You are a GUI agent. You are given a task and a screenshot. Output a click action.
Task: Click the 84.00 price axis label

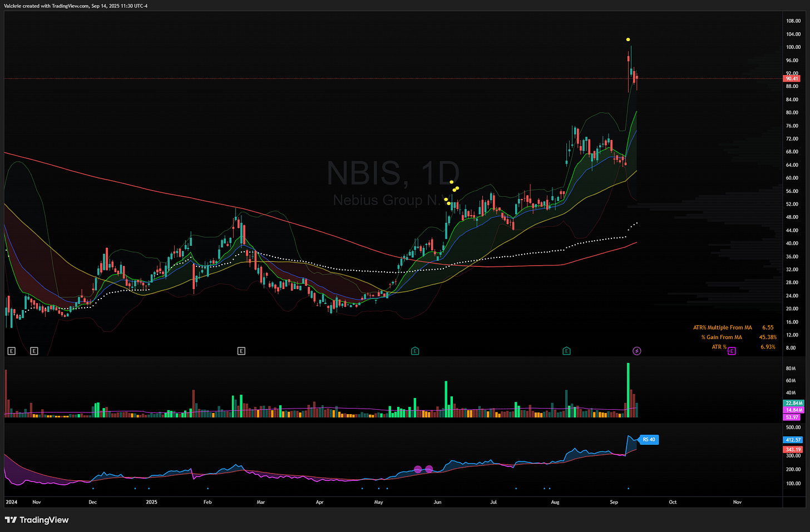792,100
